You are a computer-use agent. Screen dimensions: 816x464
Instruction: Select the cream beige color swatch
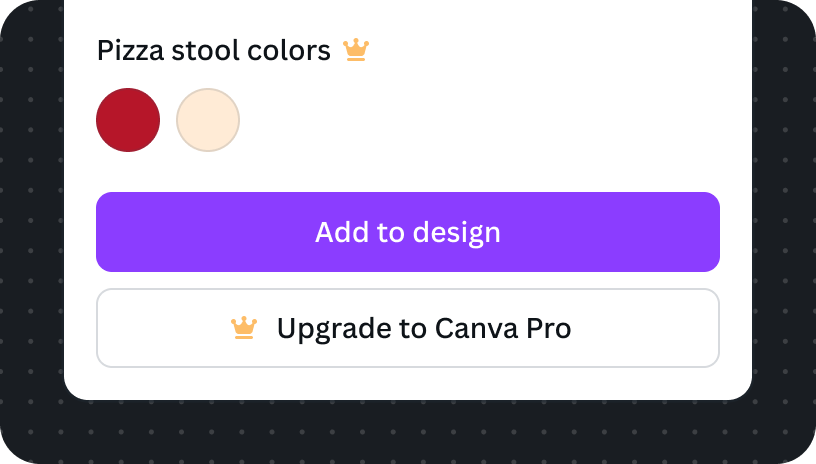[x=208, y=120]
